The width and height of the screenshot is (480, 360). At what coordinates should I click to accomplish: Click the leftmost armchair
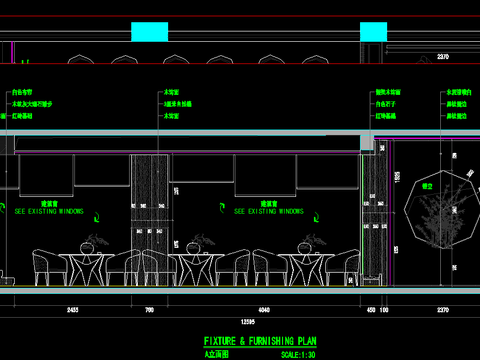coord(49,268)
